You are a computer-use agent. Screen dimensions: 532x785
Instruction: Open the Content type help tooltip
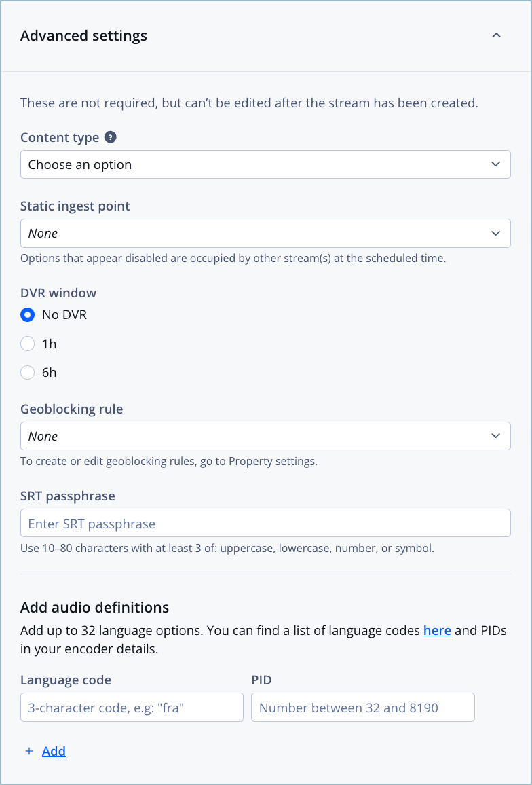point(111,137)
